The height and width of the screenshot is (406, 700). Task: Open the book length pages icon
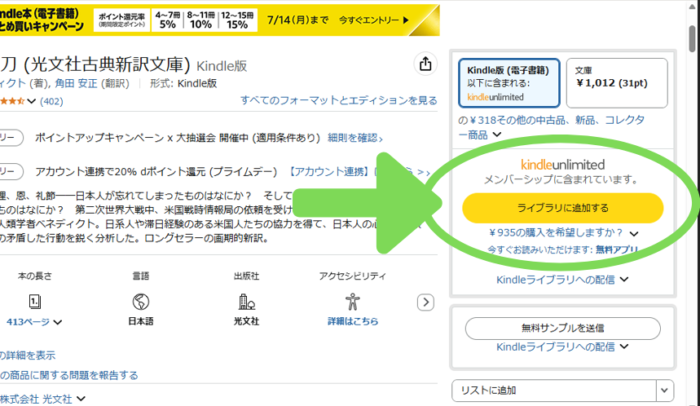pos(35,301)
